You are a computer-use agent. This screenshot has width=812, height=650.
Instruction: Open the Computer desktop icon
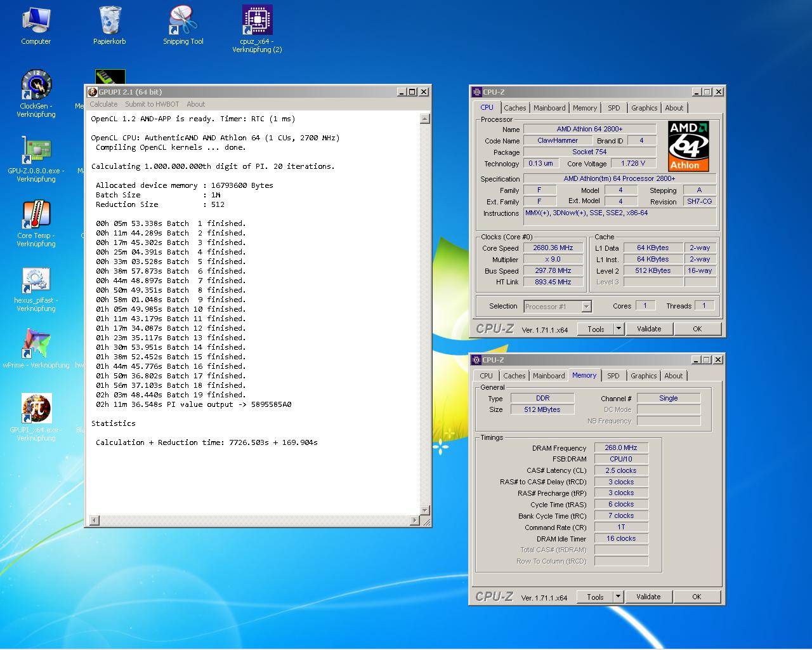pyautogui.click(x=36, y=25)
